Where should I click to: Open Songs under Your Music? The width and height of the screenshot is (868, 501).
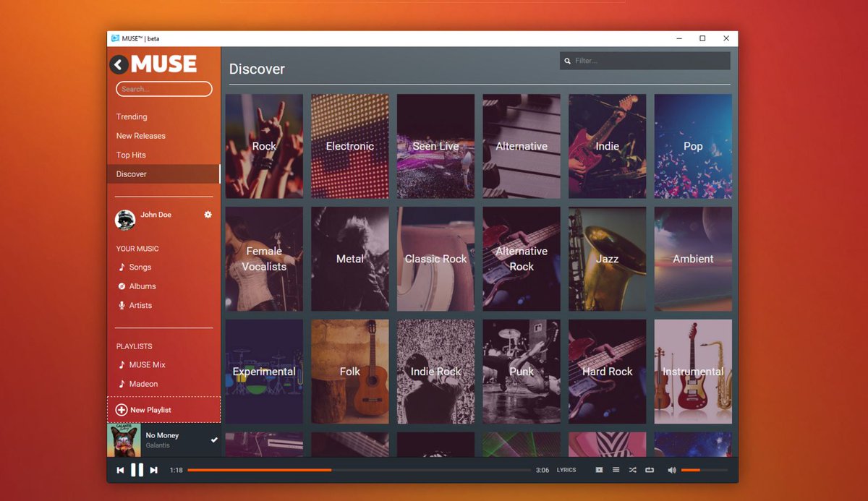click(140, 267)
